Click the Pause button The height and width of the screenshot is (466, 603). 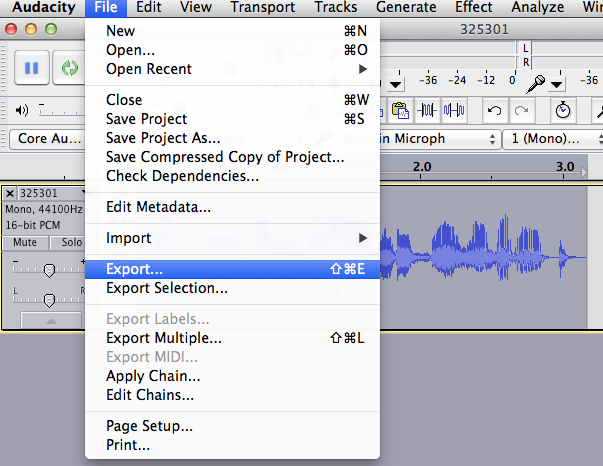click(x=32, y=68)
